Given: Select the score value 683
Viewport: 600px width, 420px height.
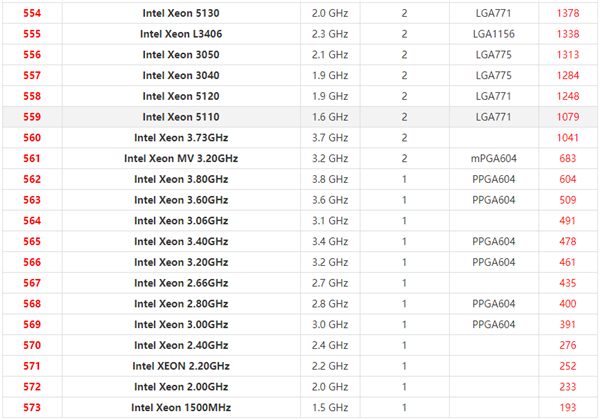Looking at the screenshot, I should 567,159.
